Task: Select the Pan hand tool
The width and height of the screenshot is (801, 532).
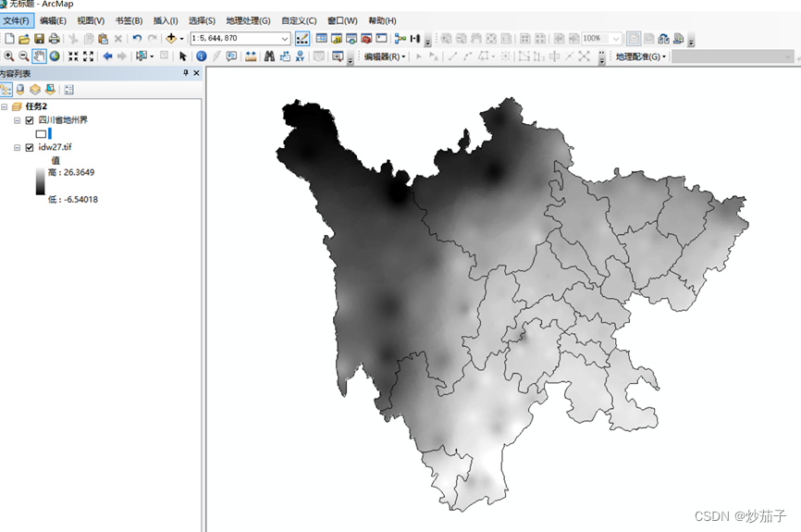Action: coord(40,56)
